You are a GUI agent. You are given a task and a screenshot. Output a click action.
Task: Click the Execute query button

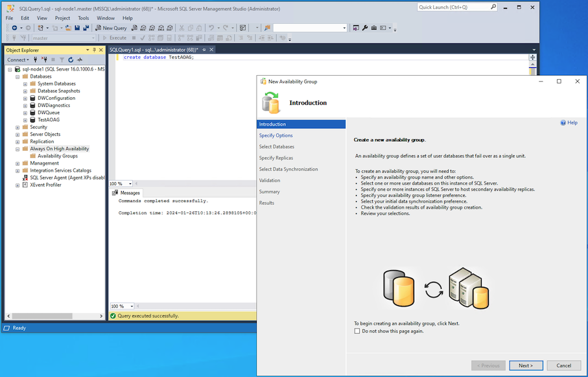point(115,38)
